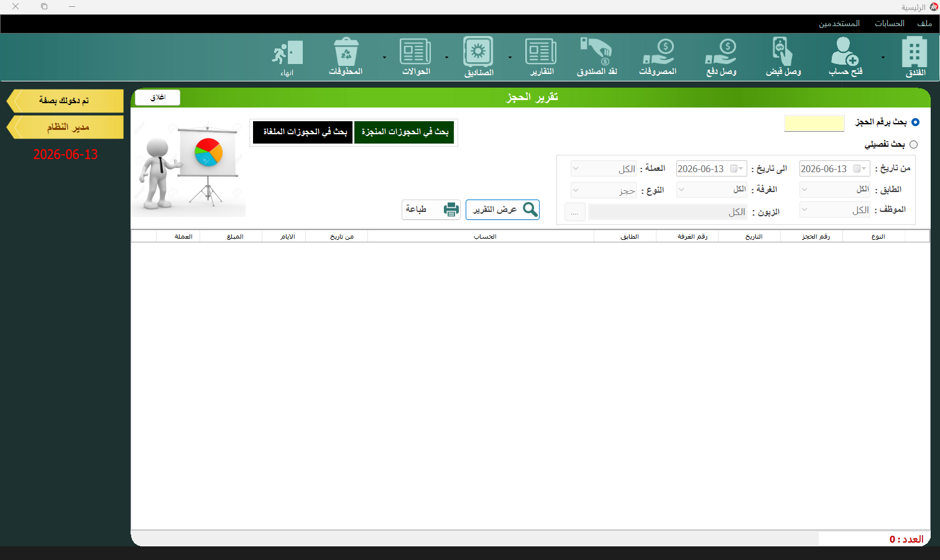Open الحوالات transfers toolbar icon

(416, 57)
